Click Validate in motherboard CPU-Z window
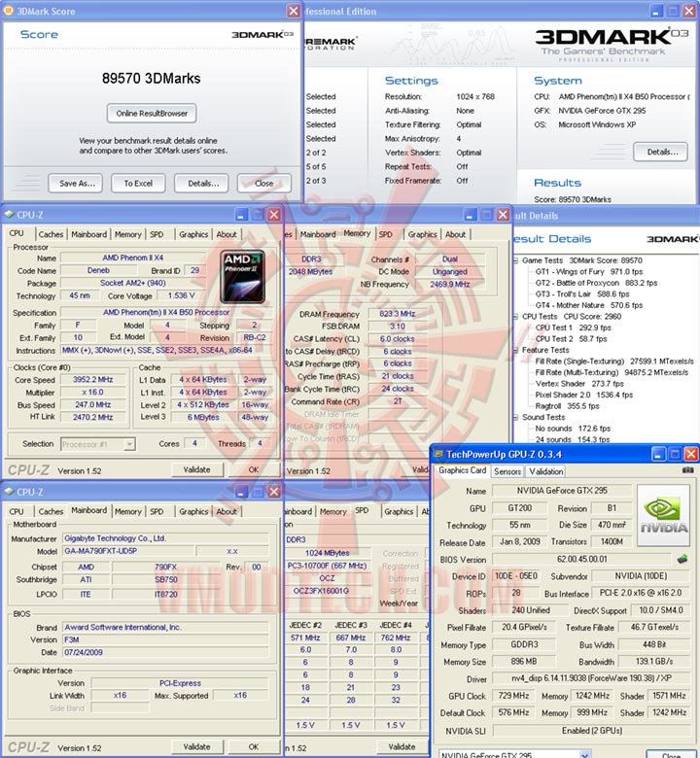Image resolution: width=700 pixels, height=758 pixels. (197, 747)
